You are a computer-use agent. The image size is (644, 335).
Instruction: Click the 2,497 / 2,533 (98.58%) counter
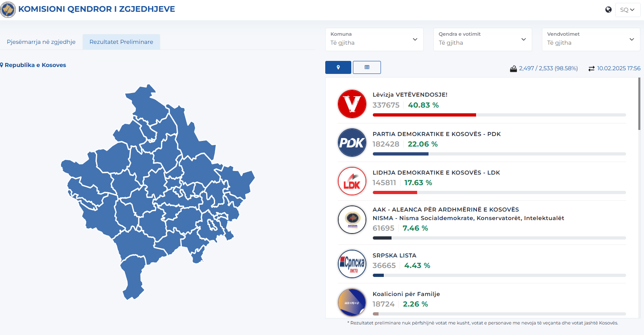coord(548,68)
